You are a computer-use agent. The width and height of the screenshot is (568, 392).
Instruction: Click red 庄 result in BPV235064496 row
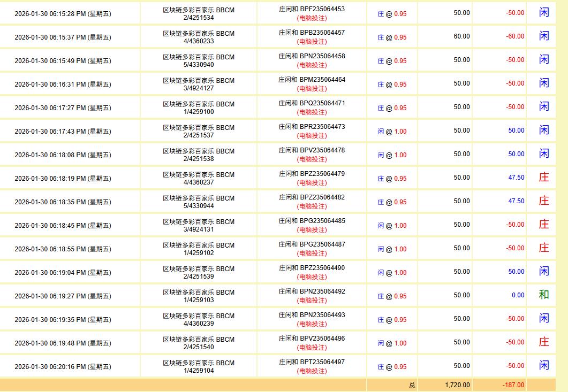point(544,342)
